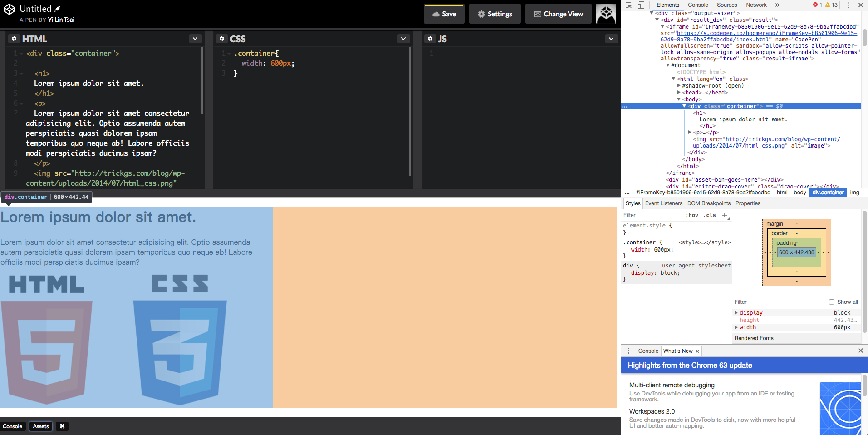This screenshot has width=868, height=435.
Task: Open CodePen bottom Console button
Action: [x=13, y=426]
